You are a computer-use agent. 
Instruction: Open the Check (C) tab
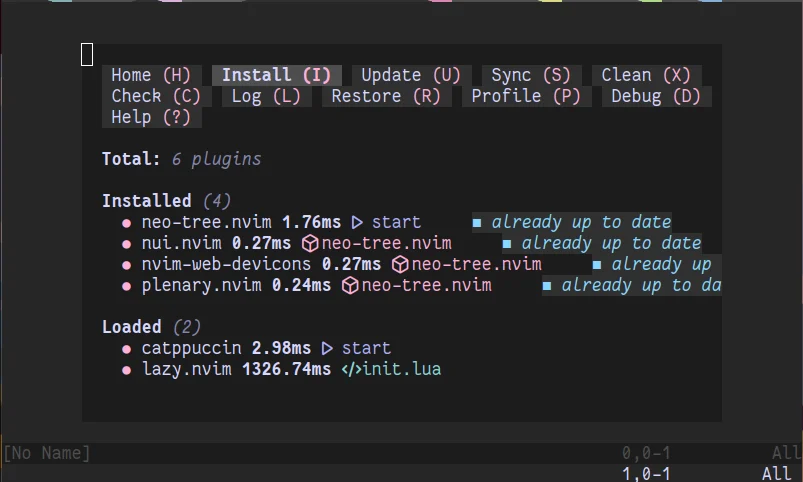coord(156,96)
